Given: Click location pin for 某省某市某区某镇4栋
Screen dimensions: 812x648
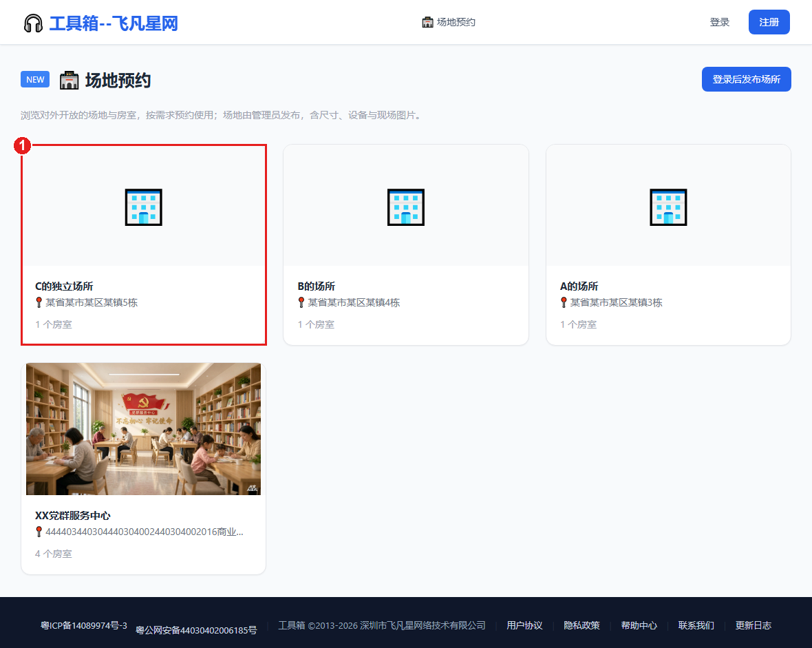Looking at the screenshot, I should click(x=301, y=302).
